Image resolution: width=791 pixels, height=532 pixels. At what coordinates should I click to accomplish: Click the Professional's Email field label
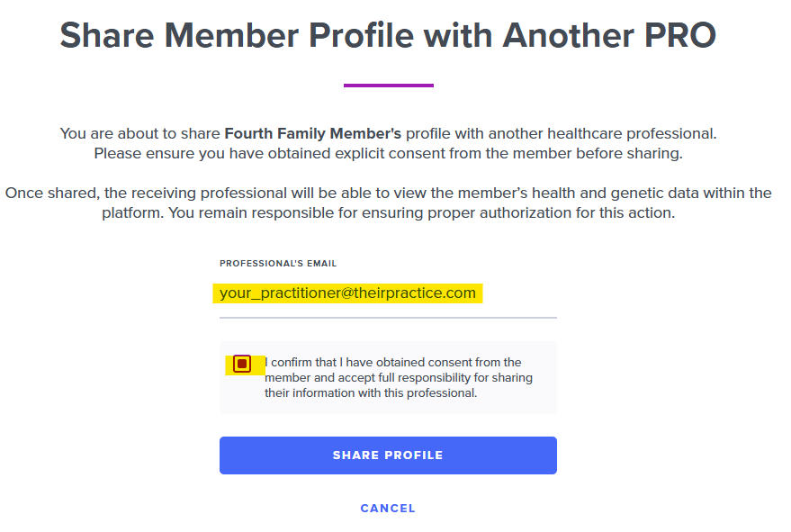click(x=278, y=264)
